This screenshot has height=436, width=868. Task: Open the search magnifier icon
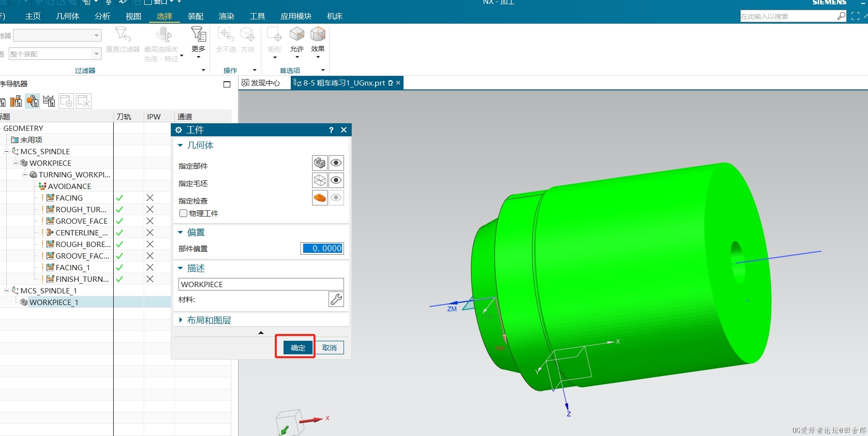pos(841,16)
